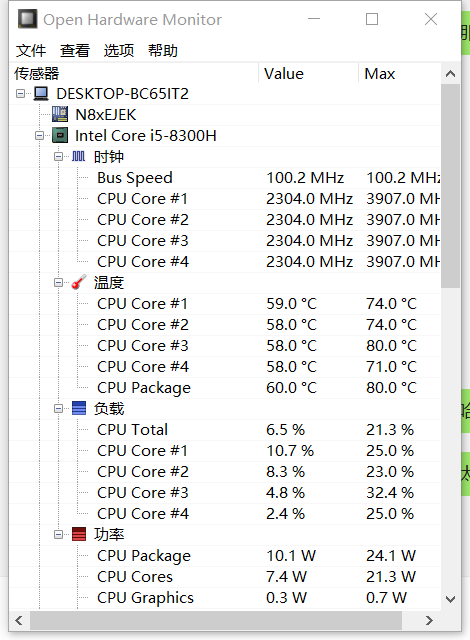Click the 6.5 % CPU Total value
The height and width of the screenshot is (640, 470).
click(285, 429)
